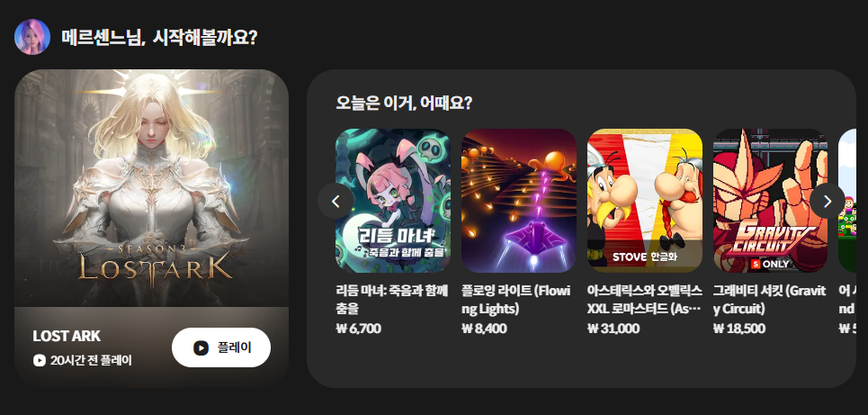Click the previous carousel arrow
This screenshot has height=415, width=868.
pyautogui.click(x=336, y=201)
